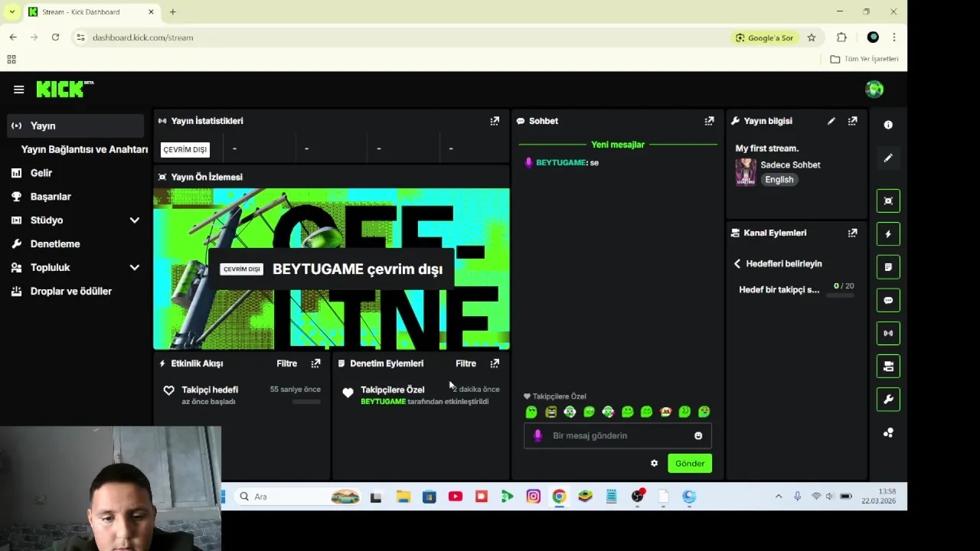Screen dimensions: 980x551
Task: Expand the Topluluk sidebar section
Action: [x=135, y=268]
